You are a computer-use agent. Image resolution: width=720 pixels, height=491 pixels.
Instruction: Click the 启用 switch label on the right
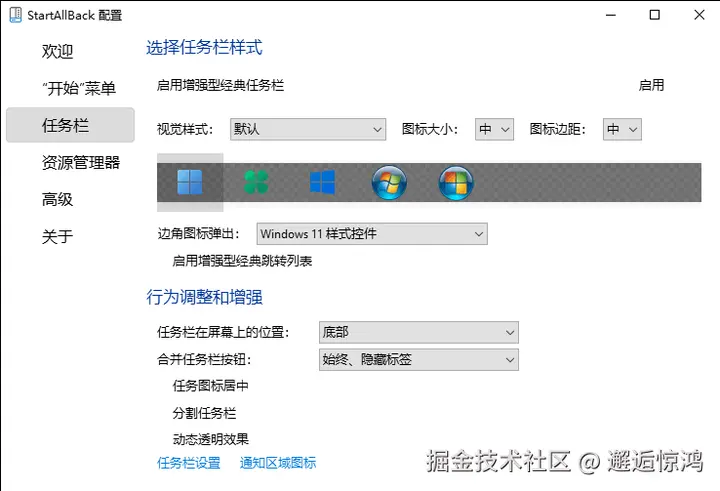pos(651,85)
